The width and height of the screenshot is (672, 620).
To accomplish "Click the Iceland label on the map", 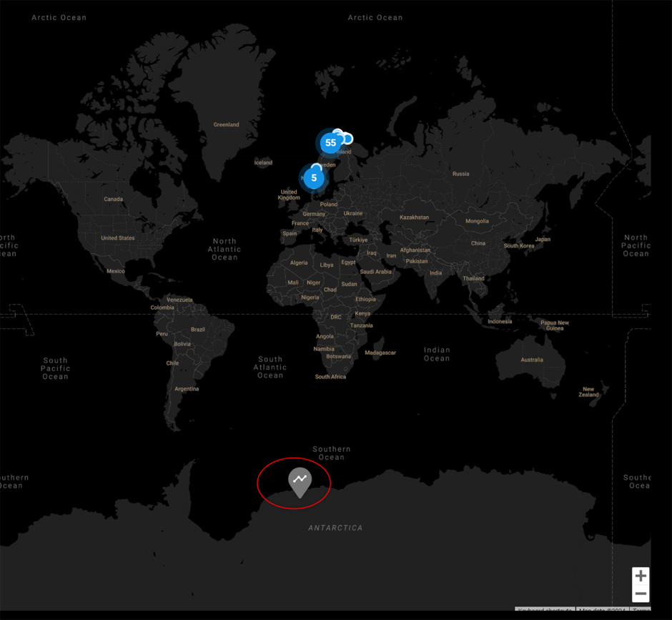I will point(263,162).
